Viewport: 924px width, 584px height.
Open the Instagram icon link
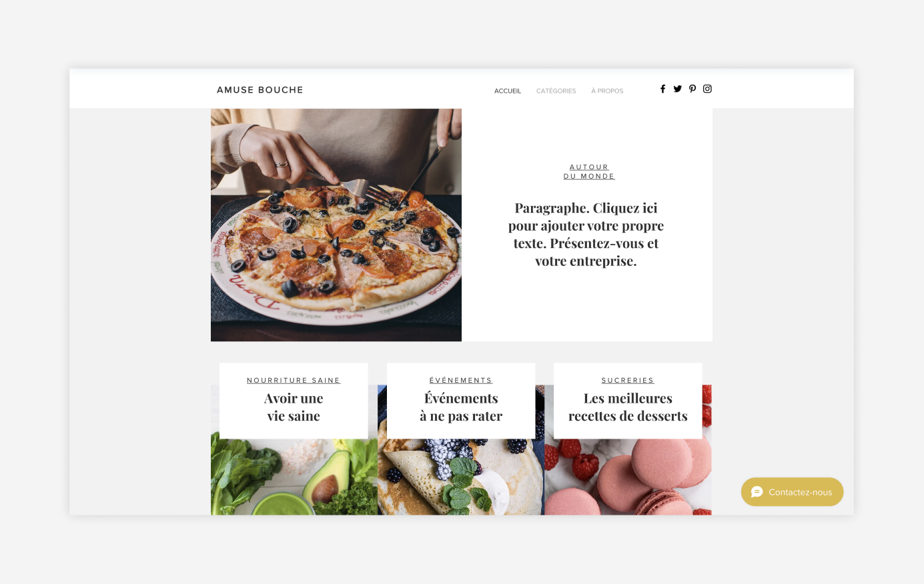coord(707,89)
